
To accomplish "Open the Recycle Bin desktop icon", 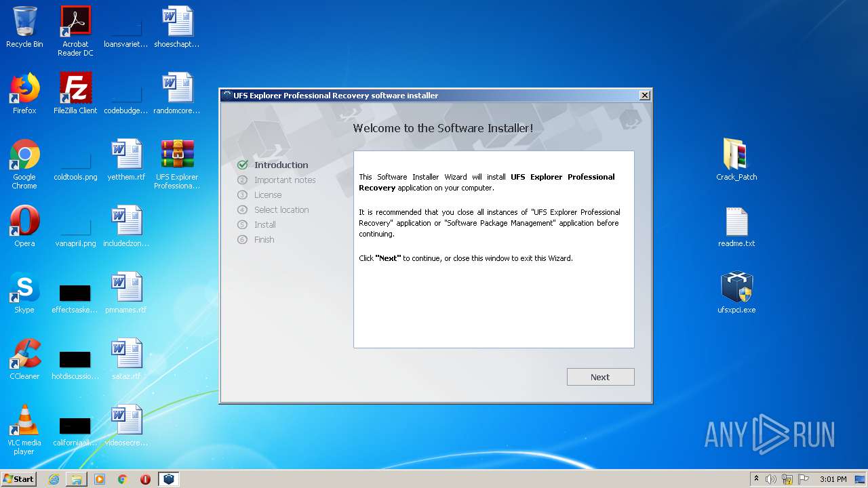I will (x=24, y=27).
